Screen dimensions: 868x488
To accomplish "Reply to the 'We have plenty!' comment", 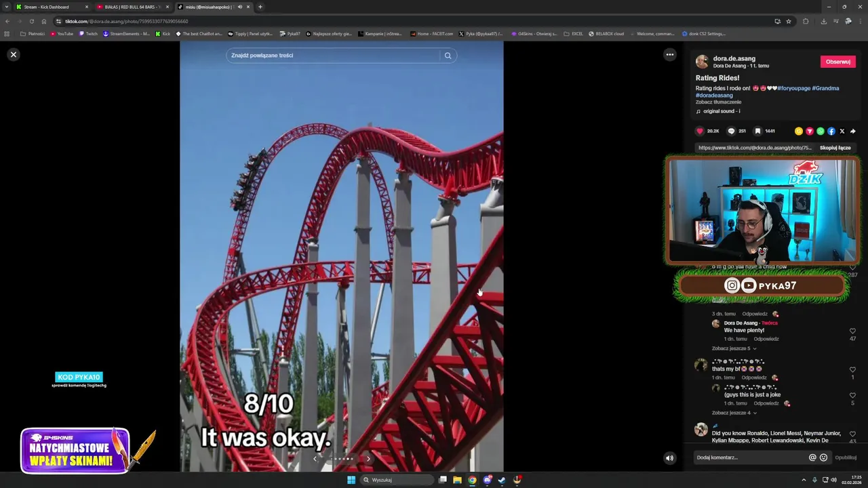I will coord(766,339).
